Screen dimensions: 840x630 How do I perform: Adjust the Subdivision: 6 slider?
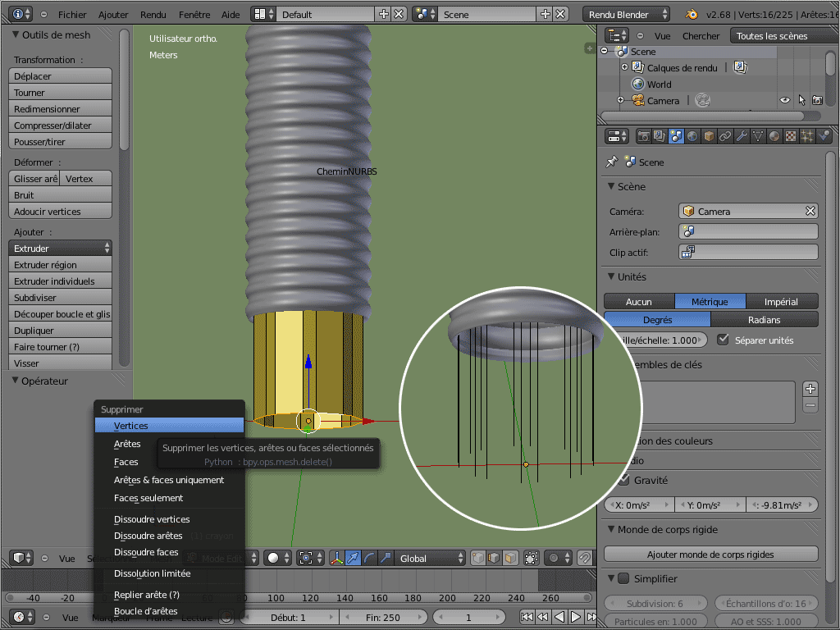(655, 603)
